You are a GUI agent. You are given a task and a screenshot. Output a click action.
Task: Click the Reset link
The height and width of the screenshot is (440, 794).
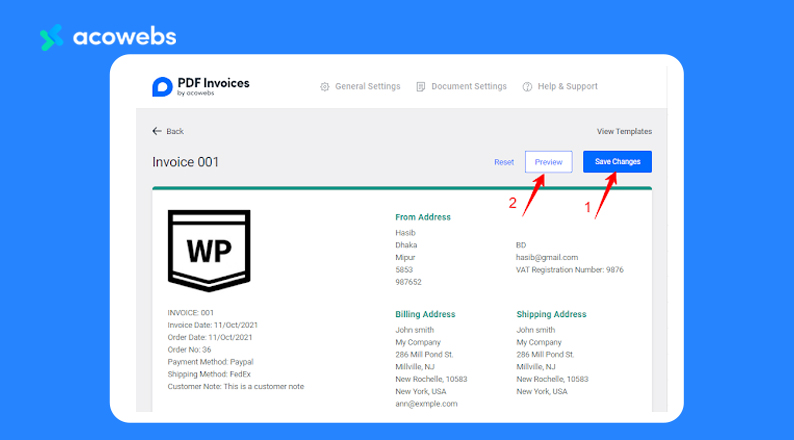click(x=504, y=162)
